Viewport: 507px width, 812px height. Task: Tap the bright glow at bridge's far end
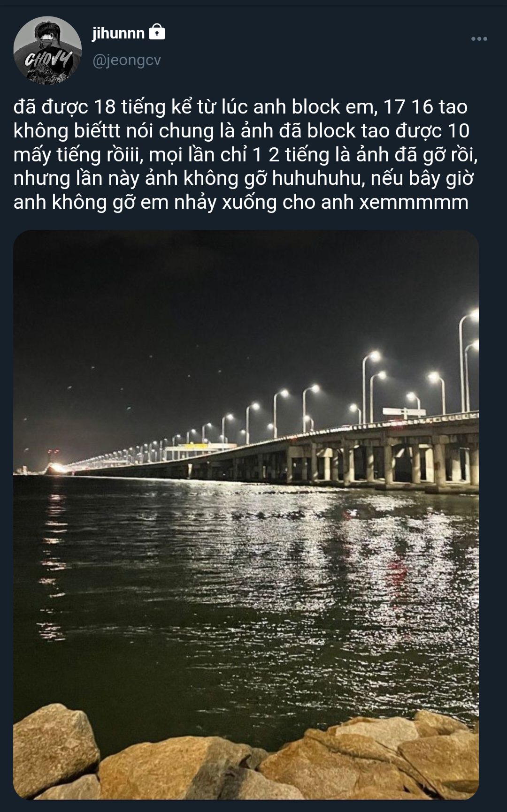tap(56, 468)
